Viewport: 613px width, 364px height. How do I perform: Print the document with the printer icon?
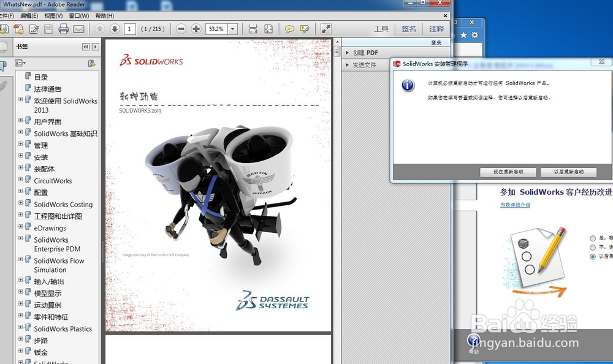pos(63,29)
